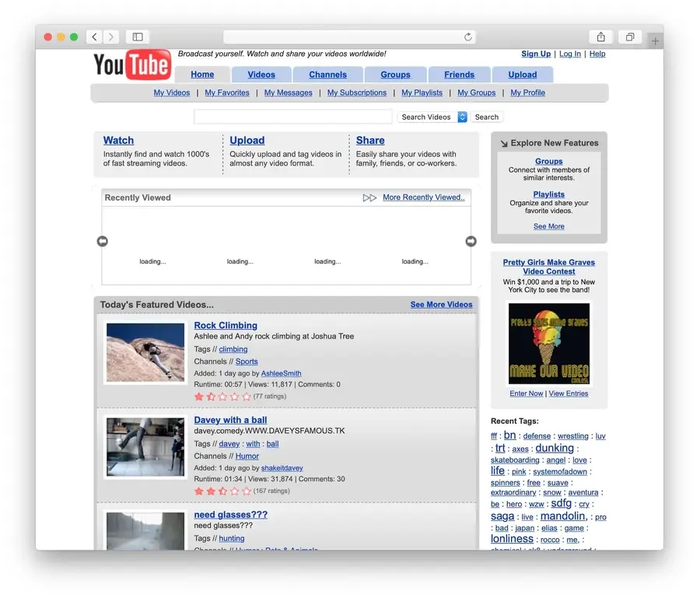Follow the See More Videos link

pyautogui.click(x=441, y=304)
